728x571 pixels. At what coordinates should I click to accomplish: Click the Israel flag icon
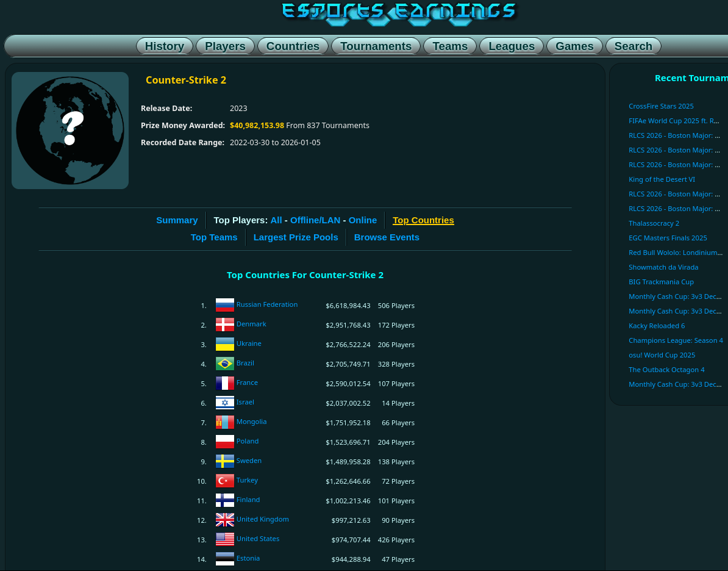(x=225, y=403)
